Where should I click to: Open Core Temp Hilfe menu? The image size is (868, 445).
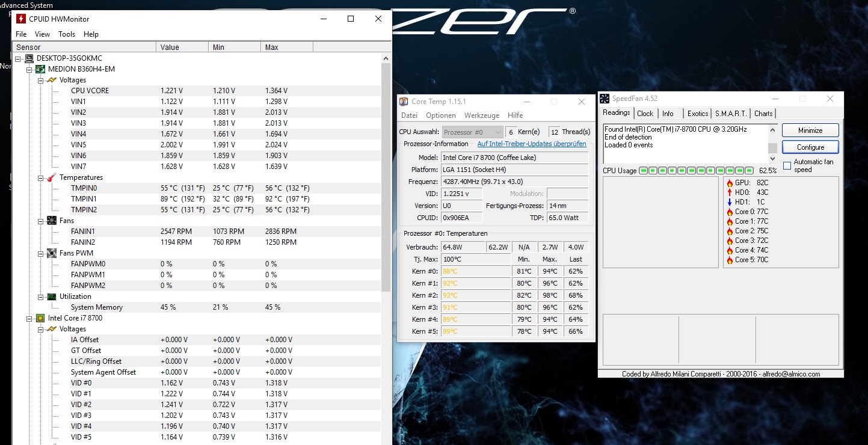click(515, 115)
